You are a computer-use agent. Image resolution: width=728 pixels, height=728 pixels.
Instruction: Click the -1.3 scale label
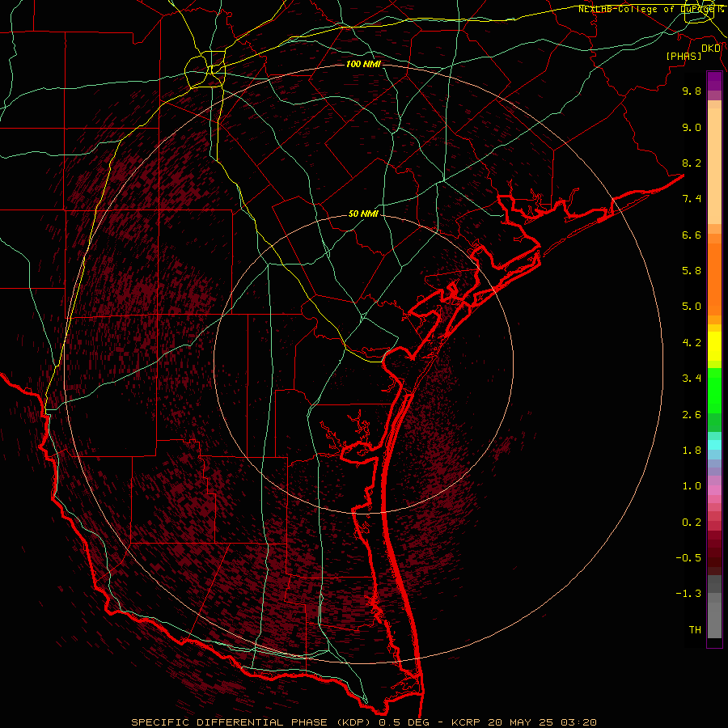(x=688, y=594)
